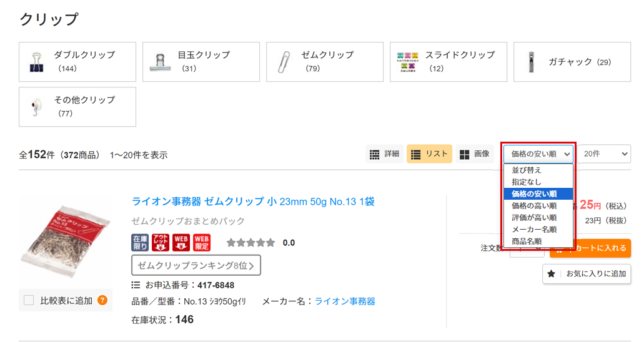The width and height of the screenshot is (644, 342).
Task: Expand the 20件 per-page dropdown
Action: [x=604, y=154]
